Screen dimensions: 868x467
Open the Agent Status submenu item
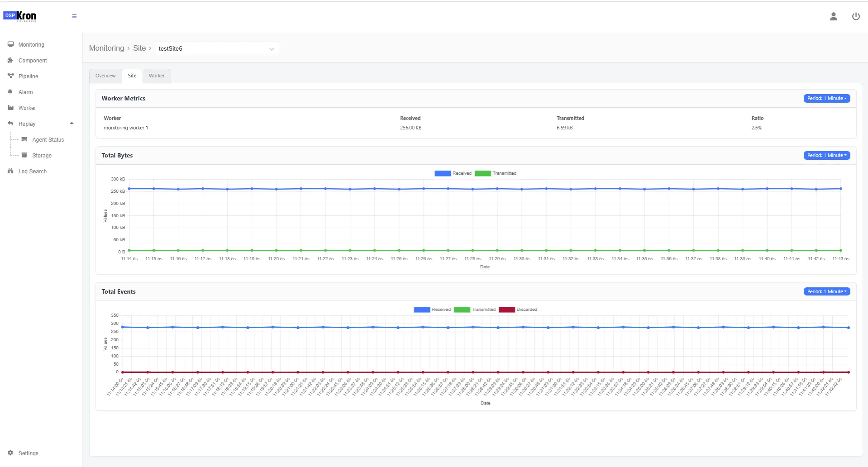coord(48,140)
